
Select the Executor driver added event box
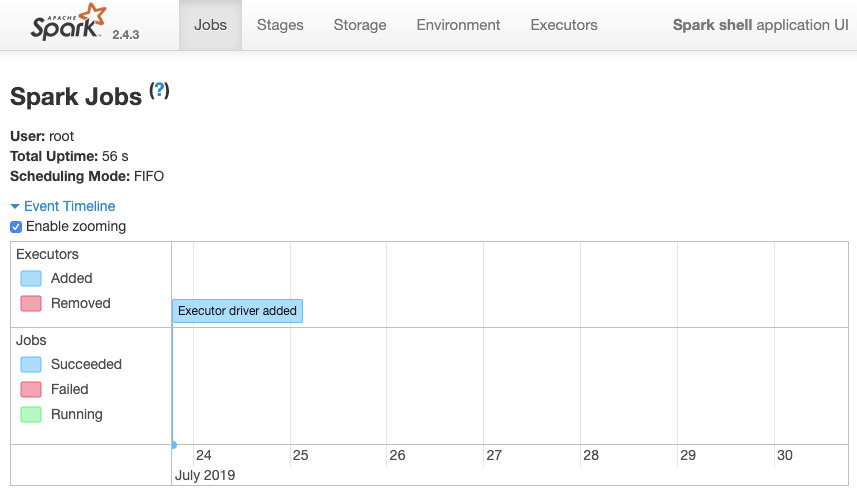tap(237, 311)
